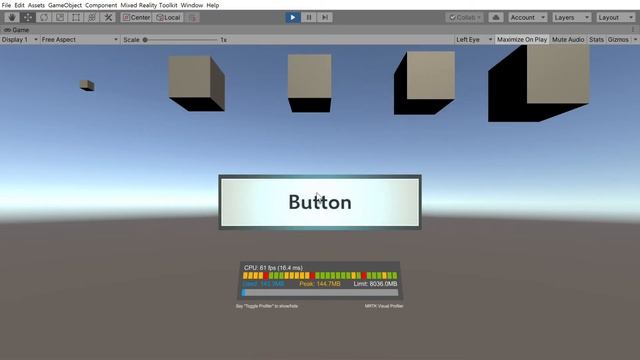640x360 pixels.
Task: Click the center cube with black underside
Action: (309, 83)
